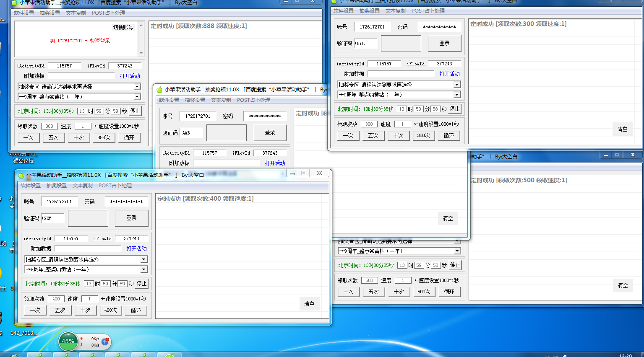Click 停止 button in the 400-count window
This screenshot has height=357, width=644.
click(x=142, y=284)
